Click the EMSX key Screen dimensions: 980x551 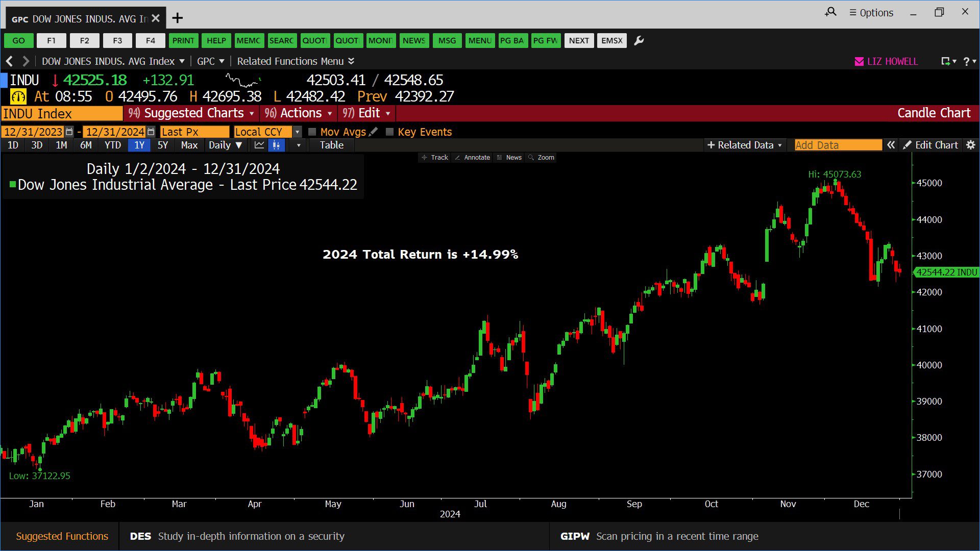(x=612, y=41)
